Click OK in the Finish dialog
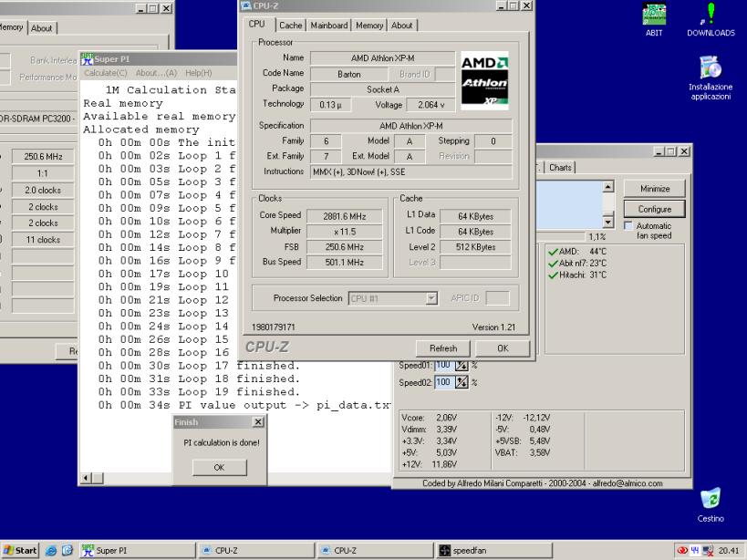This screenshot has height=560, width=747. click(x=219, y=467)
